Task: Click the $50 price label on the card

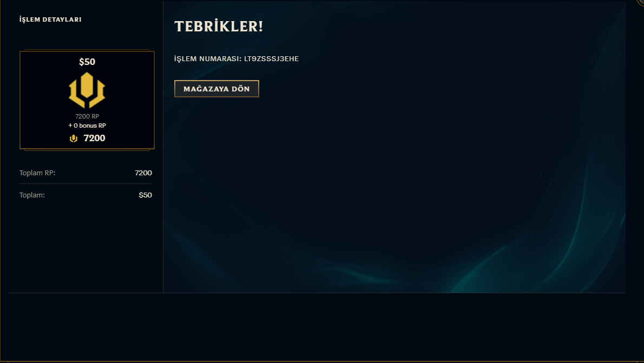Action: click(x=87, y=62)
